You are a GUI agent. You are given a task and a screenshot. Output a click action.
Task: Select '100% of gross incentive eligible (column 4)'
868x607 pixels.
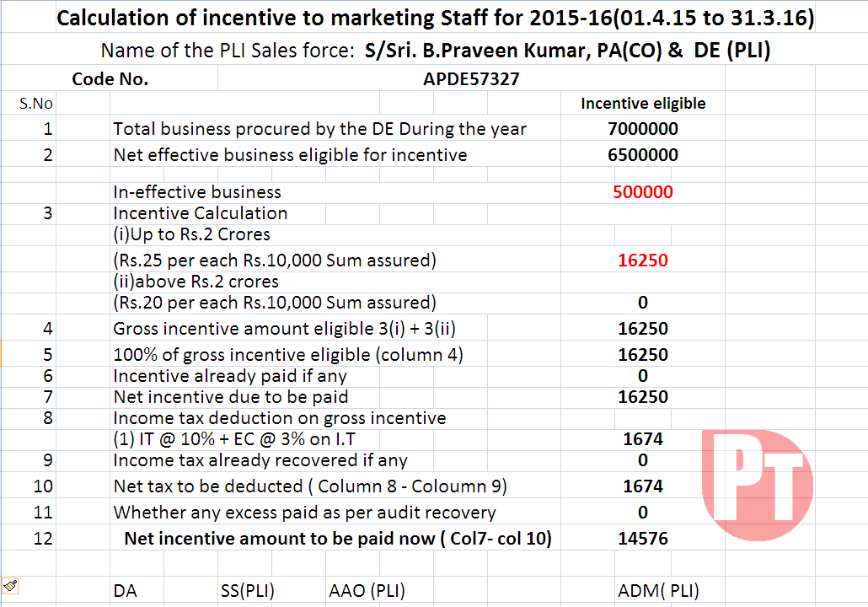point(288,354)
